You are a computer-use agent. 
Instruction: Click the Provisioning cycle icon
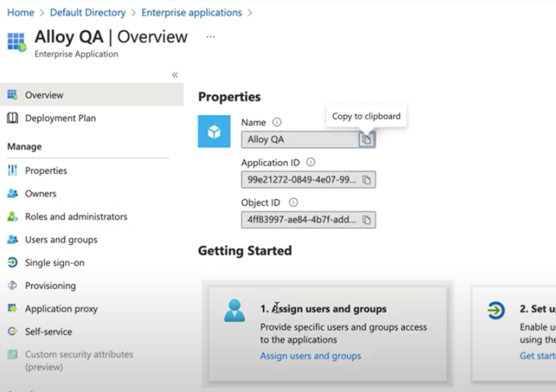(12, 285)
